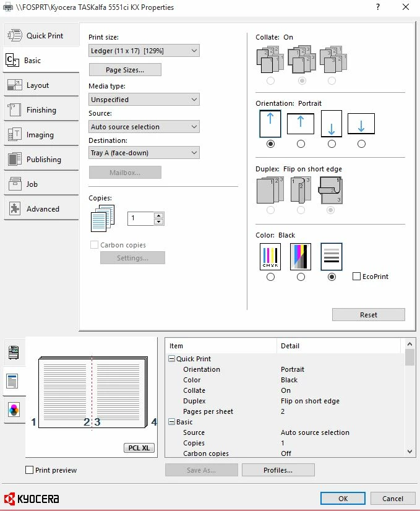Collapse the Basic tree group
The image size is (420, 511).
pos(171,422)
